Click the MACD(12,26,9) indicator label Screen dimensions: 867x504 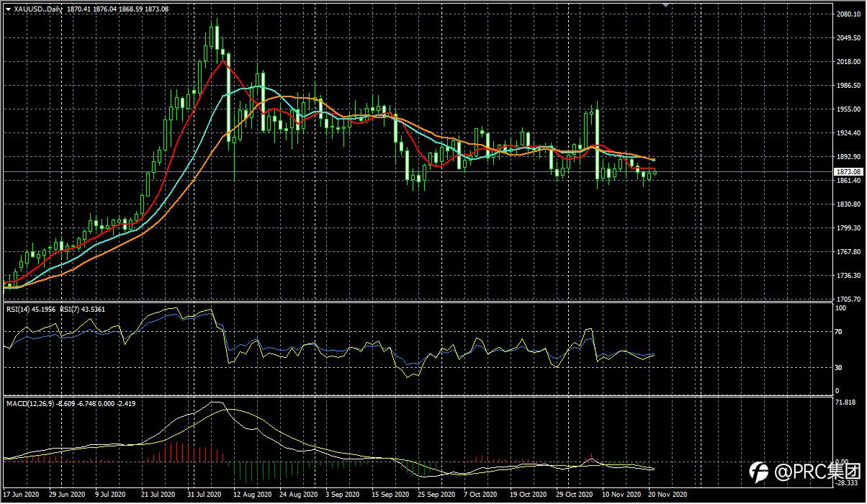(31, 403)
